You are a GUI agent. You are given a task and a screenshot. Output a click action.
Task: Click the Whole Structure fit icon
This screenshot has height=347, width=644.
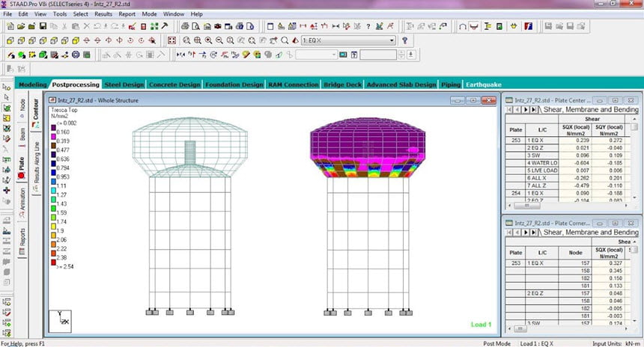[171, 40]
